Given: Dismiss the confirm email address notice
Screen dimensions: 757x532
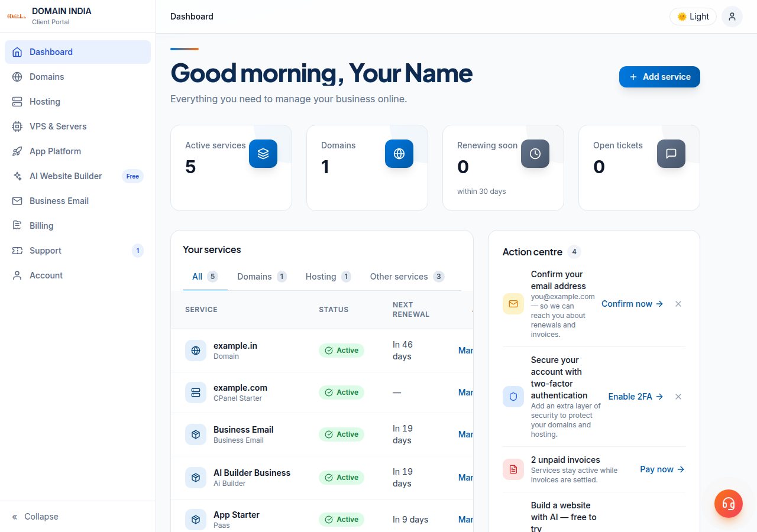Looking at the screenshot, I should 678,304.
